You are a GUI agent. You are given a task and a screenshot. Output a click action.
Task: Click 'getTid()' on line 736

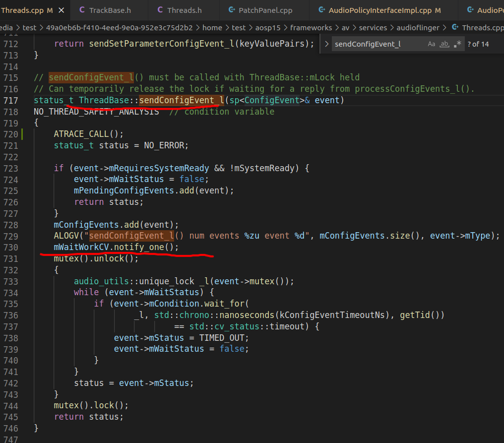click(x=420, y=315)
